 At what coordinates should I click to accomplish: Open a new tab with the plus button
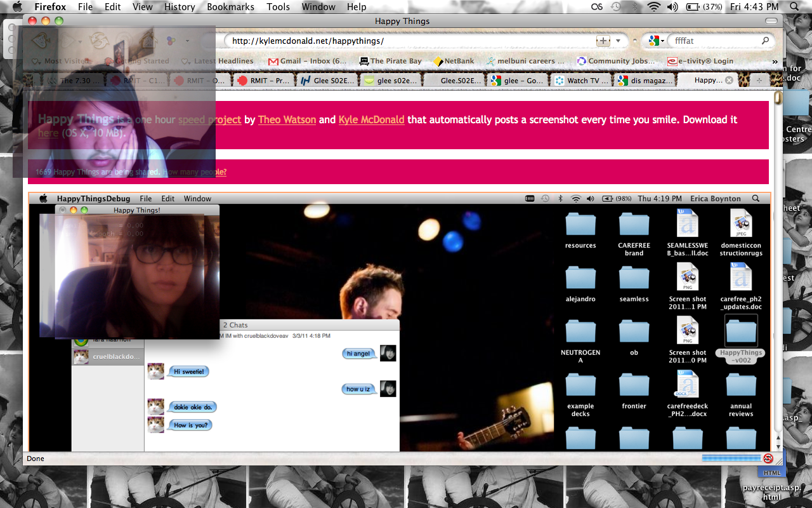click(x=758, y=80)
